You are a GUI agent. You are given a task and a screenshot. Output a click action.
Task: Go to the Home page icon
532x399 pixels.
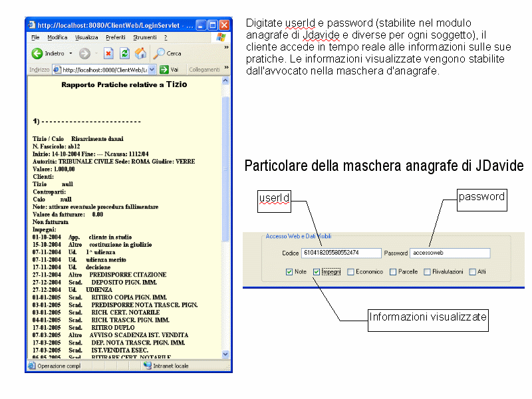(140, 53)
